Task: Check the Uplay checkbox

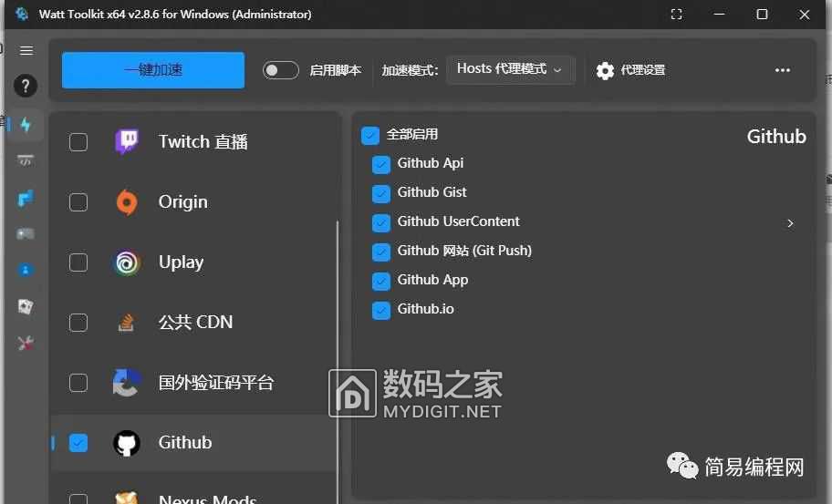Action: [x=78, y=262]
